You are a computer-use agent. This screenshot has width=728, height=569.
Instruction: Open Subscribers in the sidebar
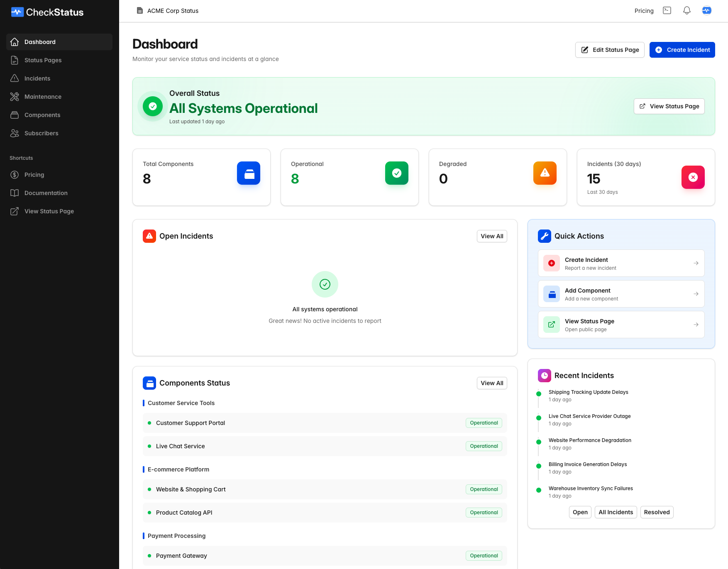(59, 133)
